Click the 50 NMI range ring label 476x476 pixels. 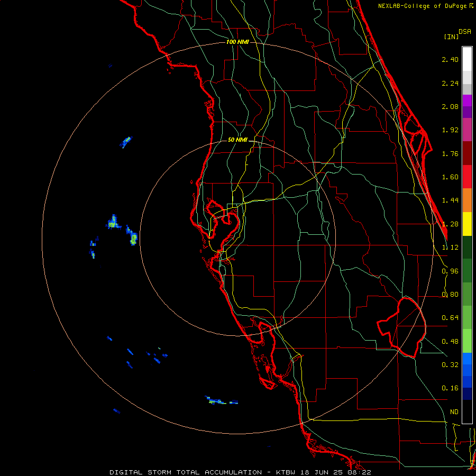point(237,140)
